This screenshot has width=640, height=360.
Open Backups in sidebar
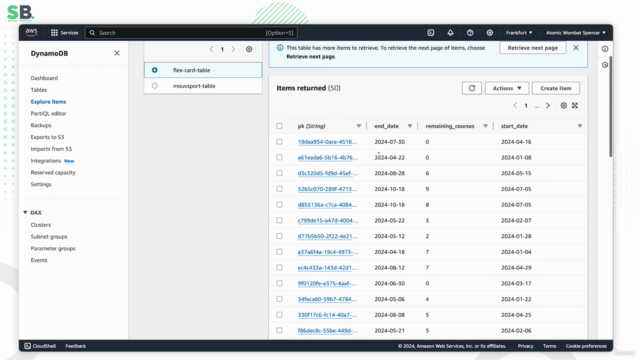click(41, 125)
